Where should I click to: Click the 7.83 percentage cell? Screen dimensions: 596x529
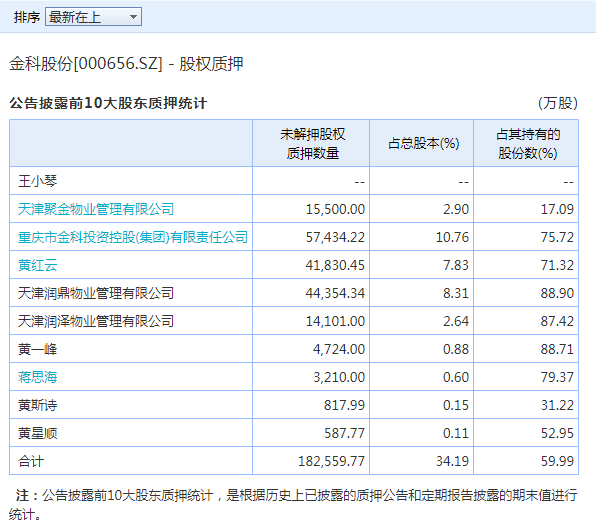tap(456, 265)
